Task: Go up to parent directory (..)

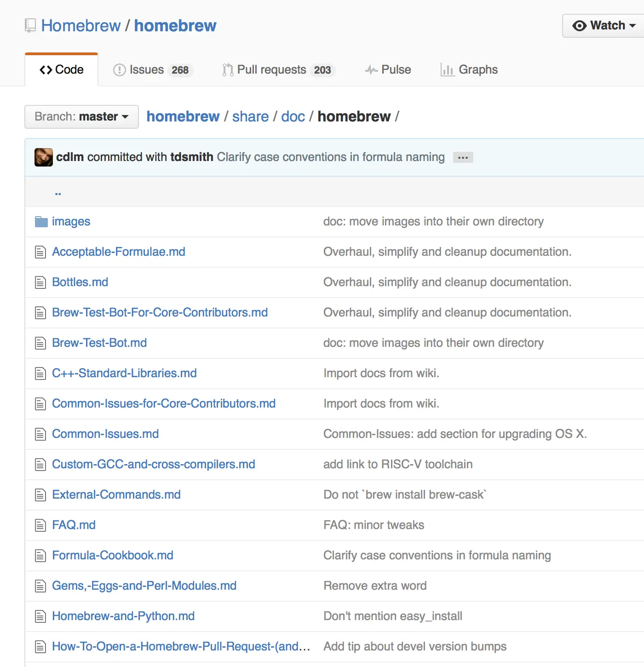Action: 58,192
